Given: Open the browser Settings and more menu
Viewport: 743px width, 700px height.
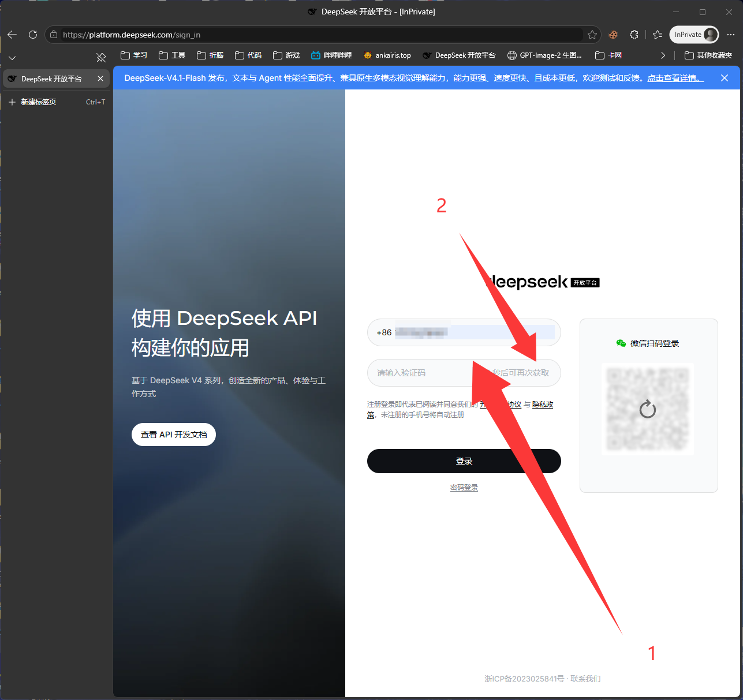Looking at the screenshot, I should click(731, 35).
